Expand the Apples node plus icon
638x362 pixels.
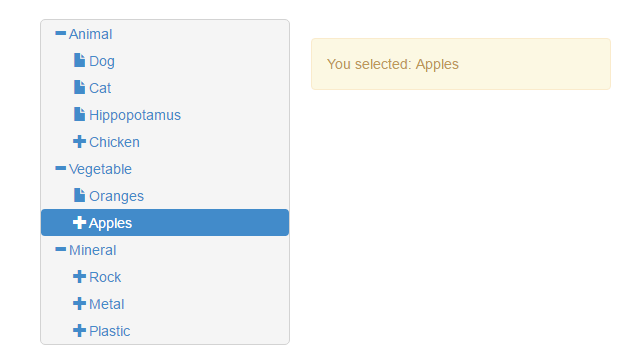point(79,222)
